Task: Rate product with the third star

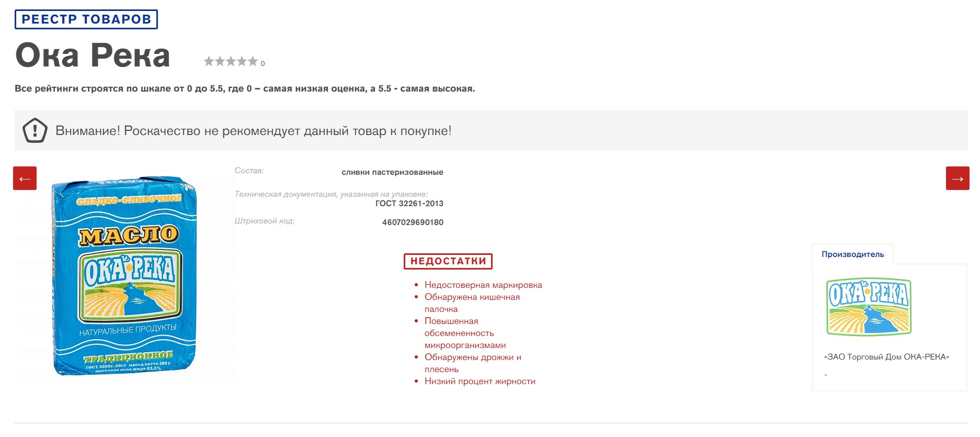Action: 231,61
